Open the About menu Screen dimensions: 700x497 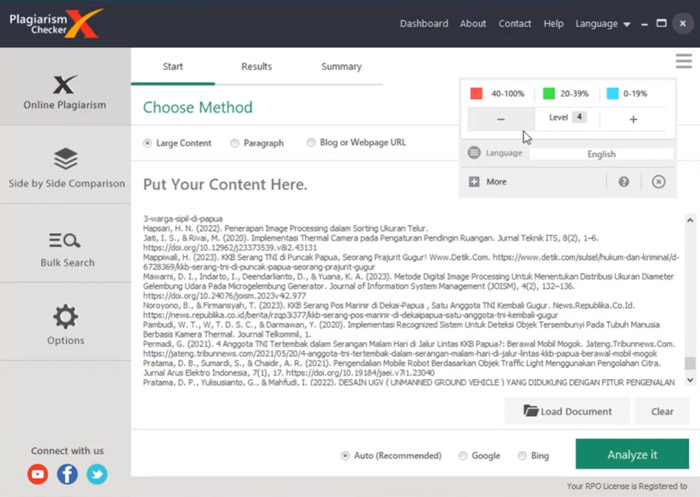point(473,24)
